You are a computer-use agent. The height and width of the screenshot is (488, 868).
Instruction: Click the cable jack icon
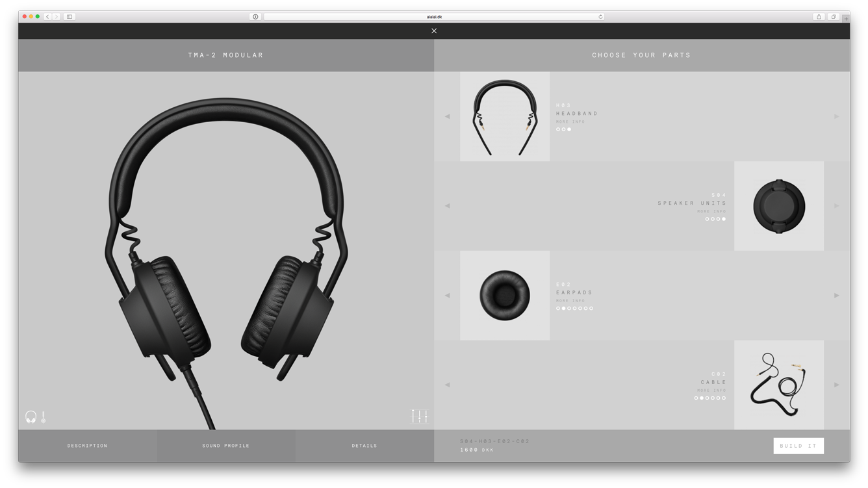coord(44,417)
